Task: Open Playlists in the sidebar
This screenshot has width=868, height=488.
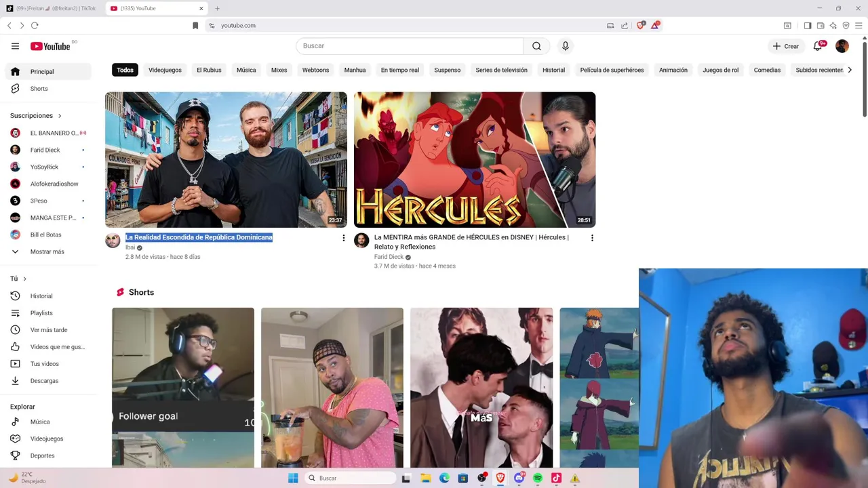Action: click(x=47, y=313)
